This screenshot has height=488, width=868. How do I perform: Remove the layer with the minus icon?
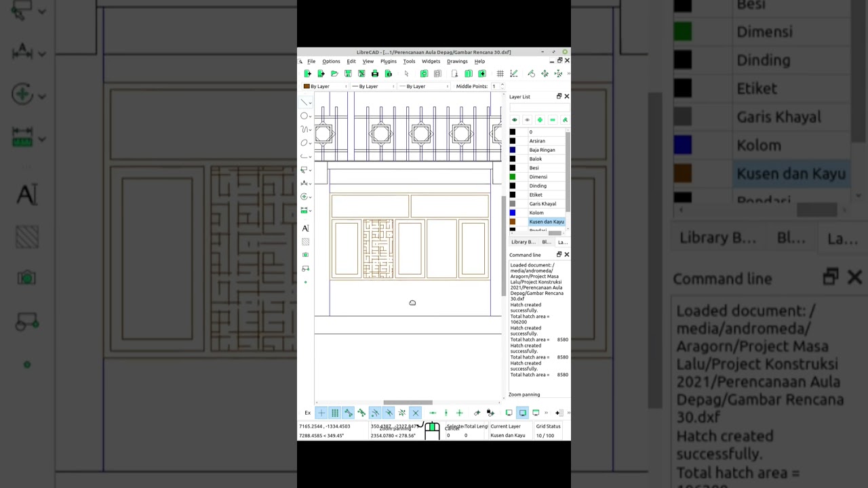tap(553, 120)
